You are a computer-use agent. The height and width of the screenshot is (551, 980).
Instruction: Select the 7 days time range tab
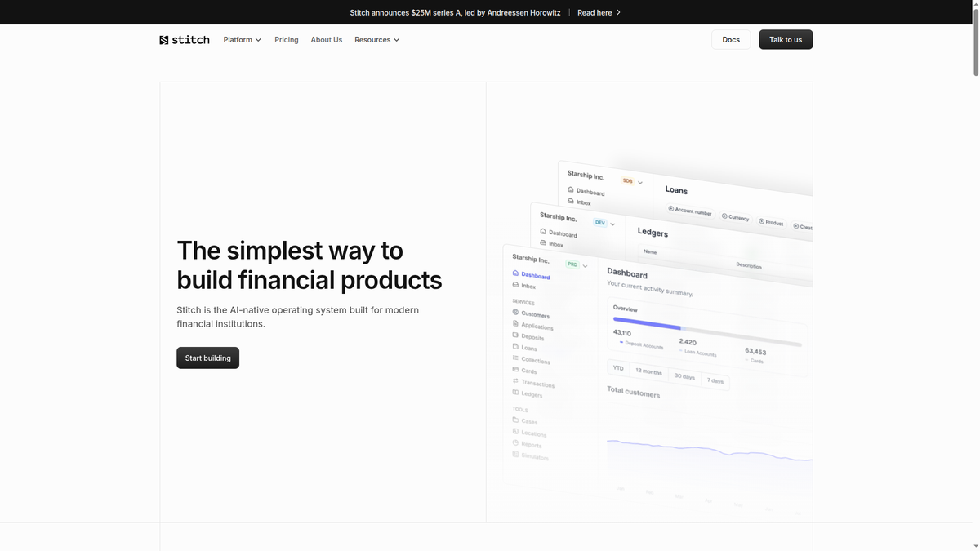coord(715,381)
